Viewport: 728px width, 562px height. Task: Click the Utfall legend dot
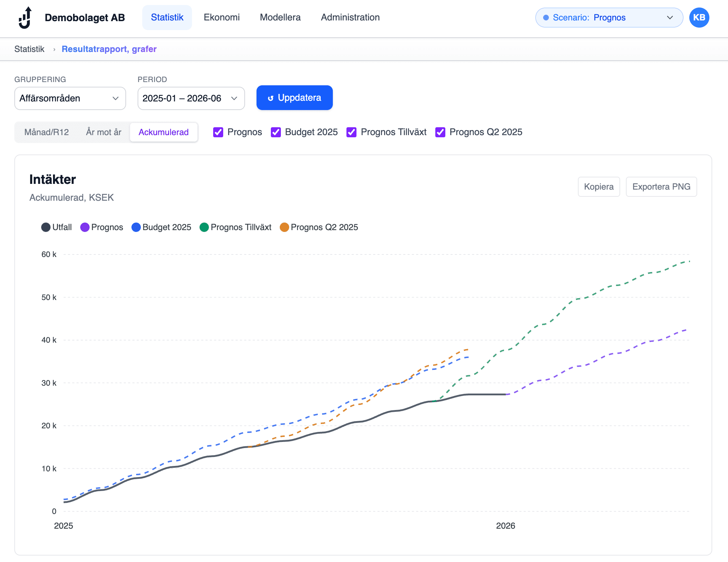pyautogui.click(x=46, y=227)
